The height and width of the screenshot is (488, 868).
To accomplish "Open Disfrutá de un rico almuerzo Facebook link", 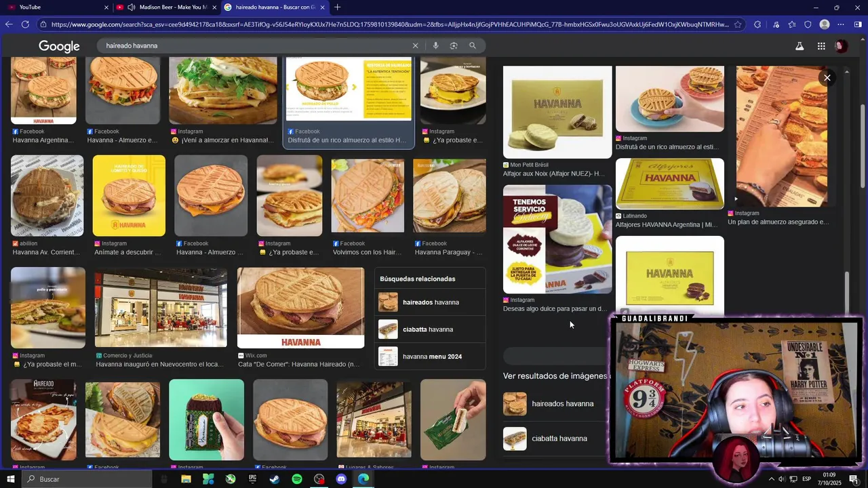I will 347,140.
